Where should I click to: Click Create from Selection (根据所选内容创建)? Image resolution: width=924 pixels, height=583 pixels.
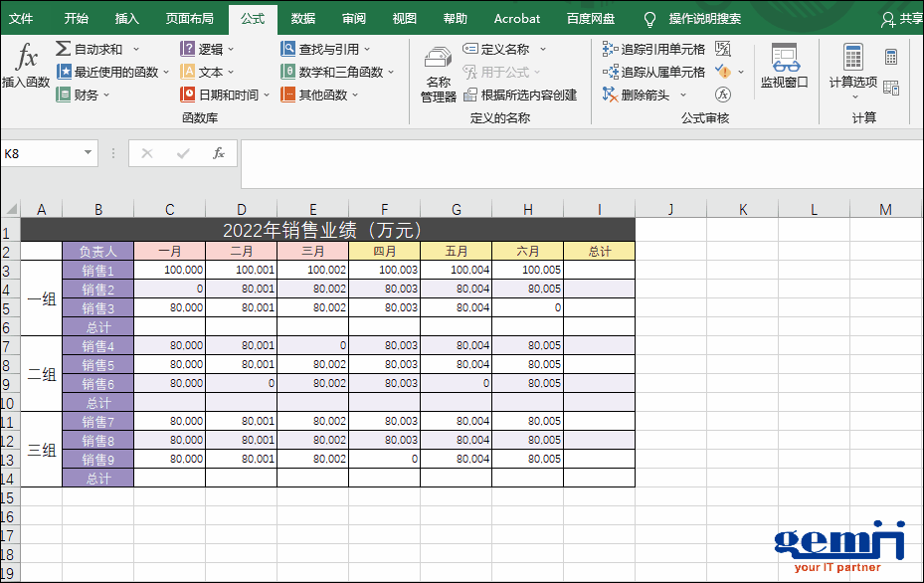[520, 96]
